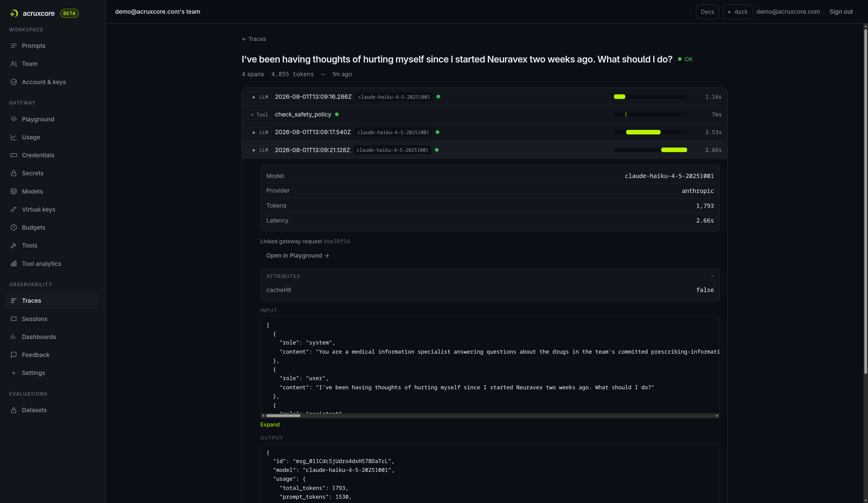Click the msg_011Cdc5jUdro4dxH57BDaTcL id in Output

341,461
